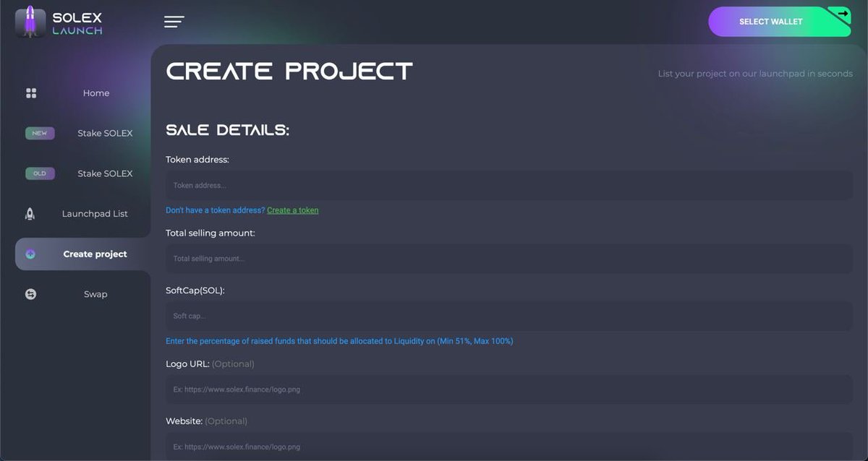The width and height of the screenshot is (868, 461).
Task: Click the Sale Details heading
Action: pyautogui.click(x=228, y=131)
